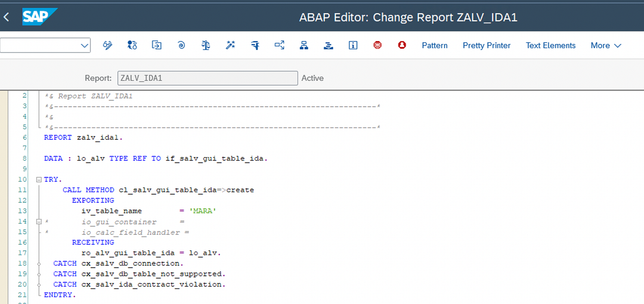Click CATCH cx_salv_db_table_not_supported line
The height and width of the screenshot is (304, 644).
139,274
